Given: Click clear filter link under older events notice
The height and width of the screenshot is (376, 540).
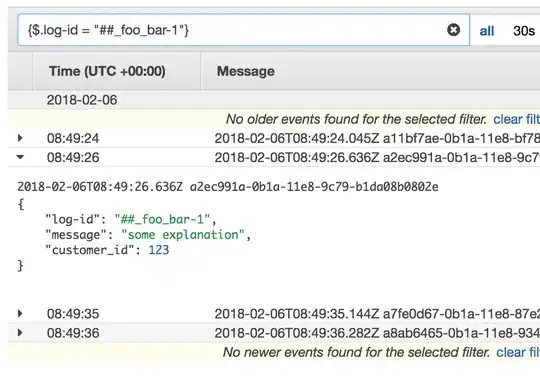Looking at the screenshot, I should pos(516,119).
